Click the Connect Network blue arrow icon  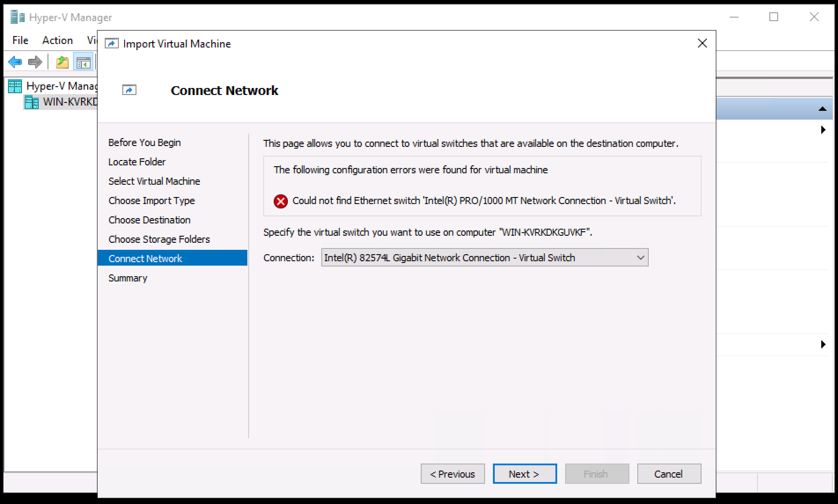pyautogui.click(x=129, y=90)
